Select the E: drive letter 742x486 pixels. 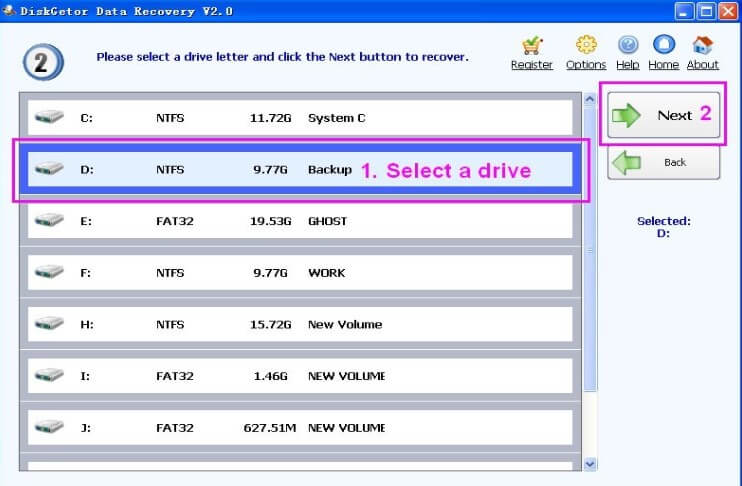coord(86,221)
